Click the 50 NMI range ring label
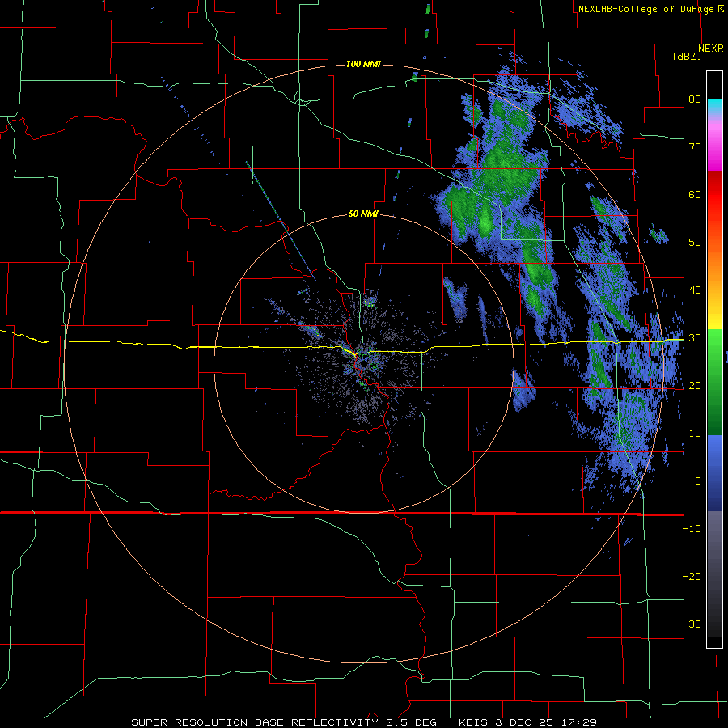728x728 pixels. tap(363, 214)
